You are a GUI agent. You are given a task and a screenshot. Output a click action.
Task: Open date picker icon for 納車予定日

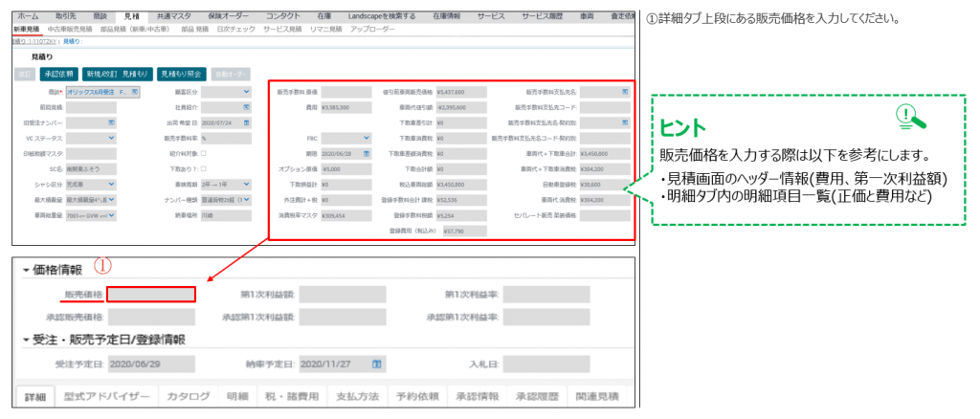pyautogui.click(x=377, y=364)
